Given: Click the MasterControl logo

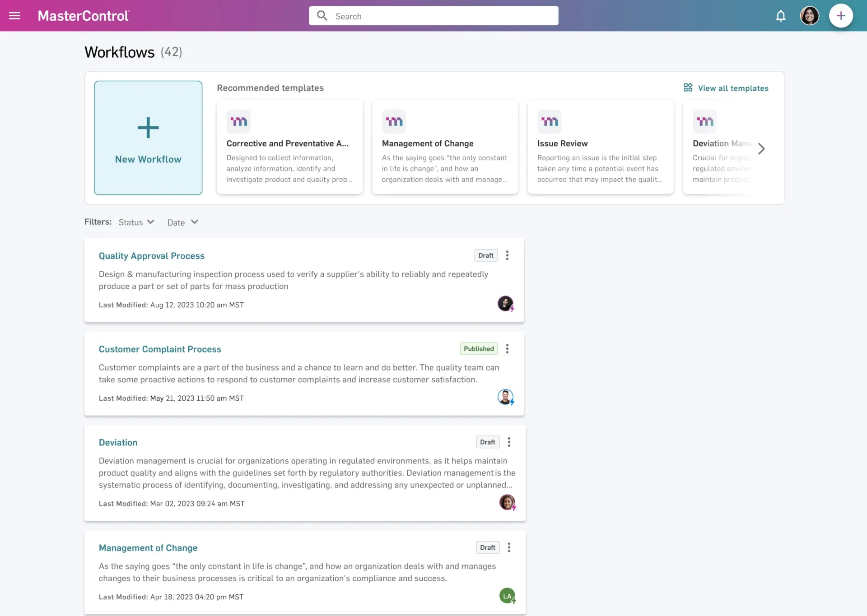Looking at the screenshot, I should point(84,16).
